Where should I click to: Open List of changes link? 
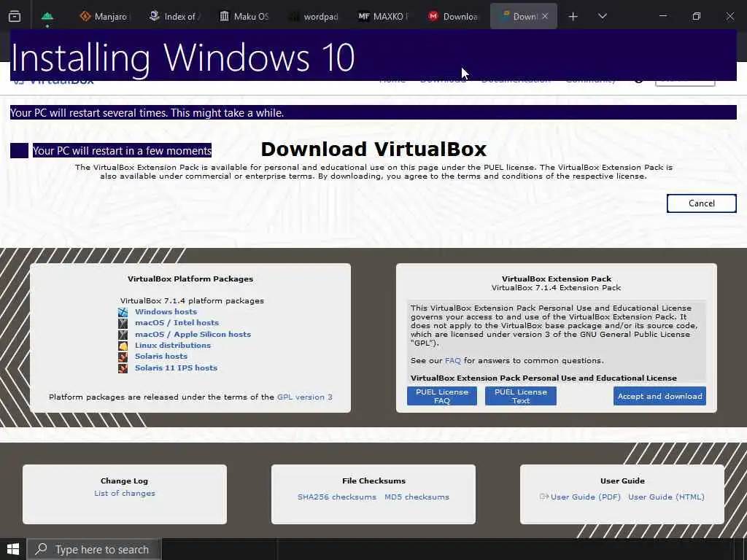pyautogui.click(x=125, y=494)
